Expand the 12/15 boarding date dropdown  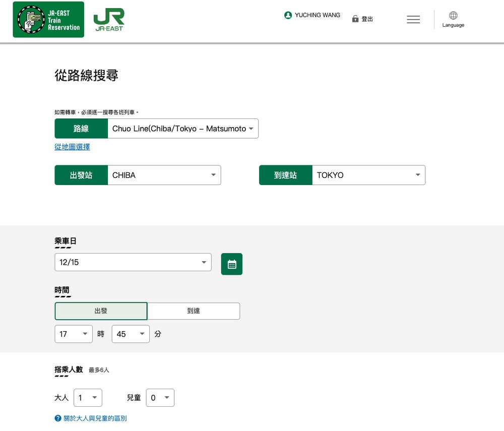133,262
